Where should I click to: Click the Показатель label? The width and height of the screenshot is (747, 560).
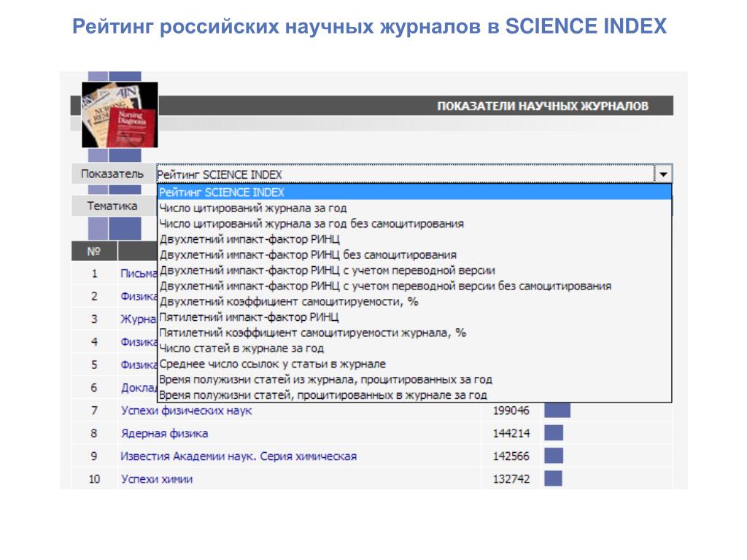click(x=112, y=174)
